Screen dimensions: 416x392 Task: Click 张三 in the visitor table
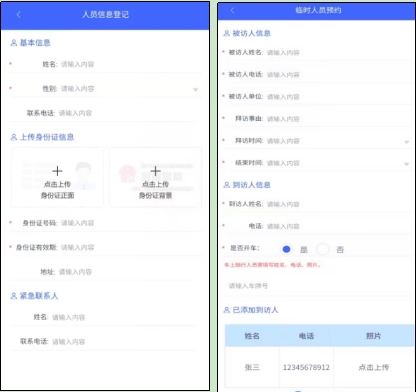point(252,367)
